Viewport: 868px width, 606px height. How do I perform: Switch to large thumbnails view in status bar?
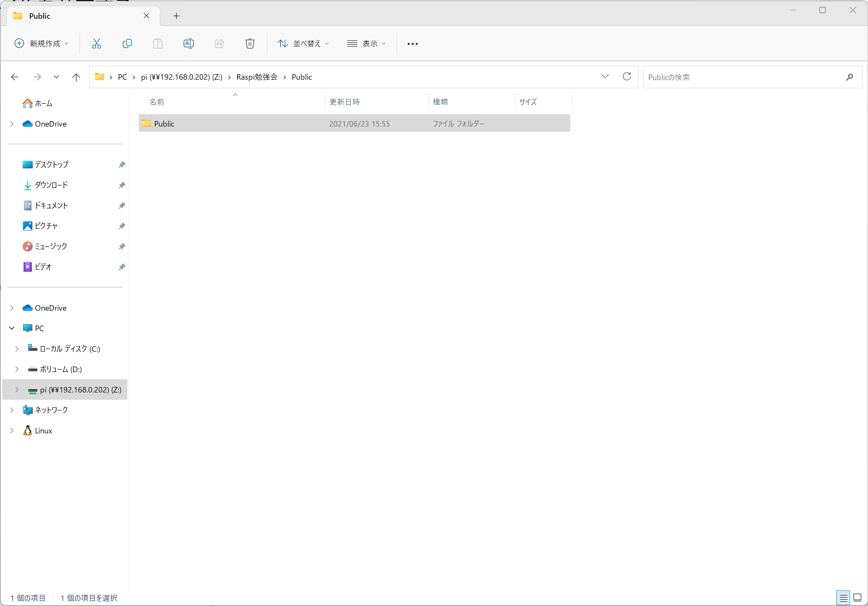point(857,598)
